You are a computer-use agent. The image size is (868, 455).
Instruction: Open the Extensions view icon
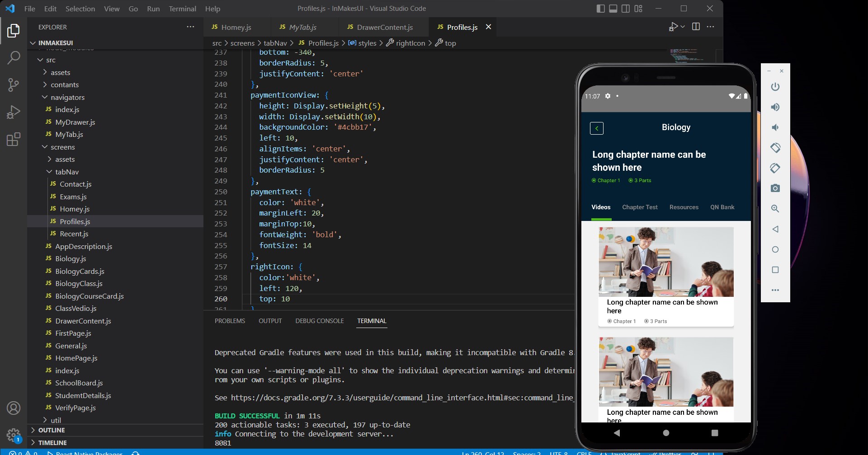pos(14,139)
